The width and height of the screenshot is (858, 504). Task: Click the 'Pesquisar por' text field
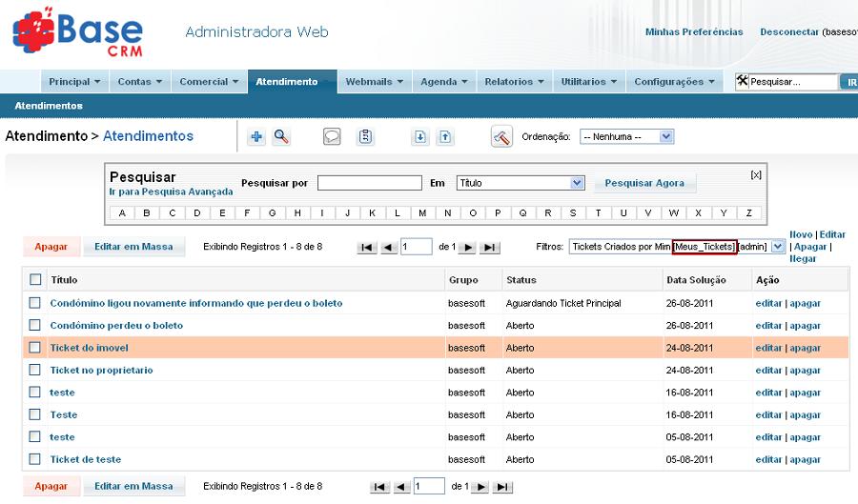tap(369, 183)
